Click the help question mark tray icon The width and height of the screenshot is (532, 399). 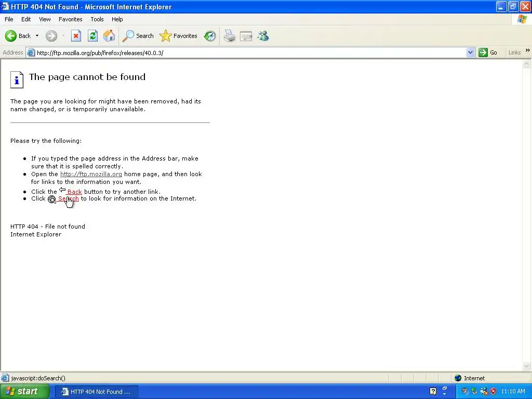433,391
